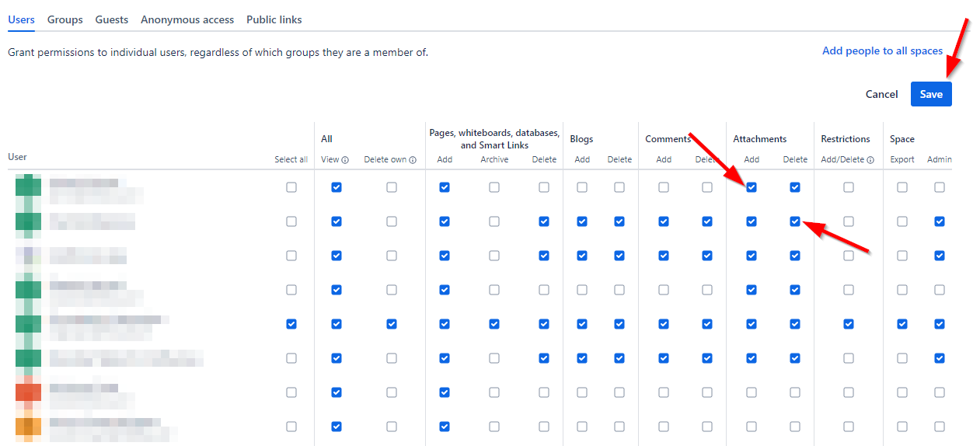Open the Add people to all spaces link
This screenshot has width=980, height=446.
coord(882,51)
